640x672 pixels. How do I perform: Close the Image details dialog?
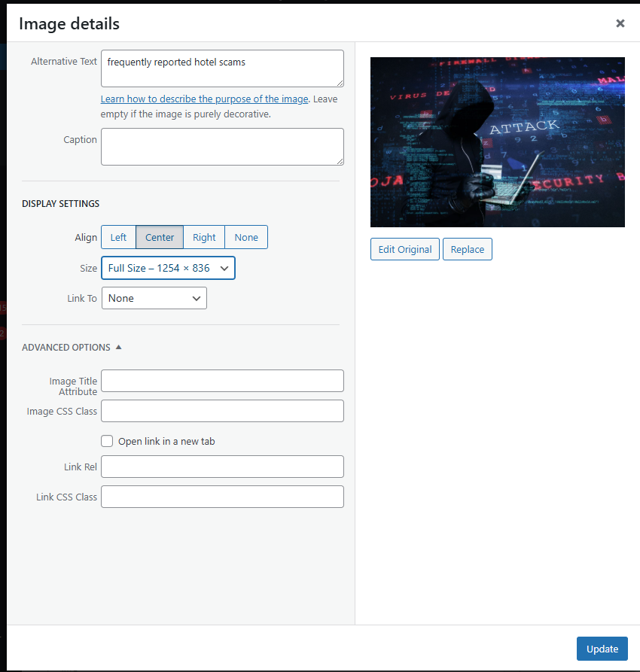click(620, 23)
